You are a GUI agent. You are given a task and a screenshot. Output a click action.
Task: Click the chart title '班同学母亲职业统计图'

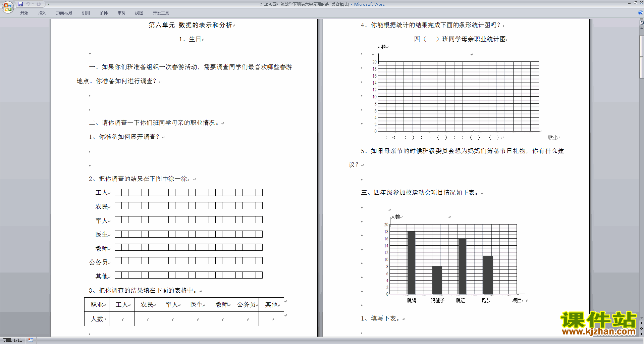tap(474, 39)
